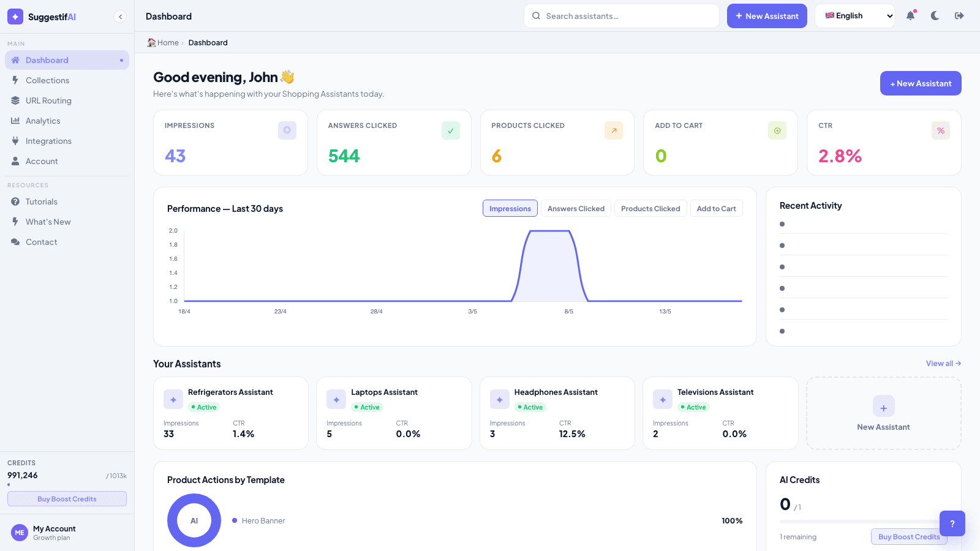
Task: Open the Laptops Assistant card
Action: click(x=394, y=413)
